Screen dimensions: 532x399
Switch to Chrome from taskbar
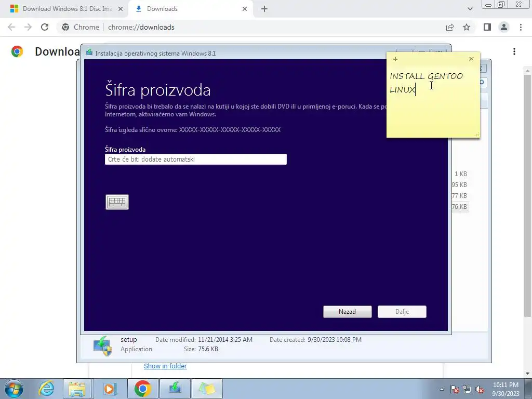tap(142, 389)
